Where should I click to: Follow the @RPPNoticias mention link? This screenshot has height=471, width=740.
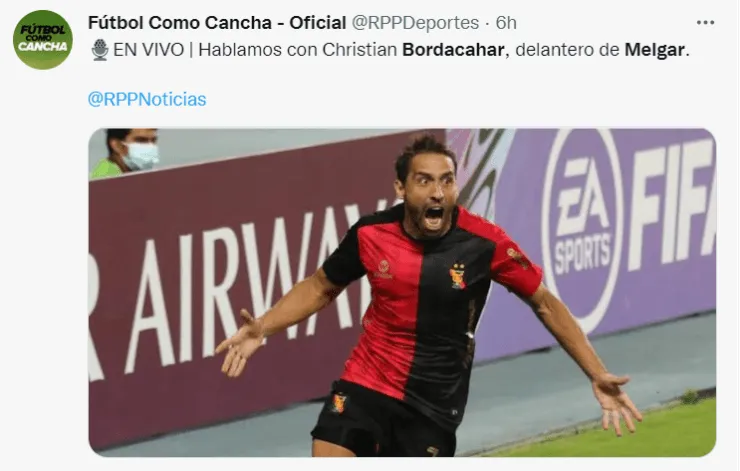[x=147, y=99]
